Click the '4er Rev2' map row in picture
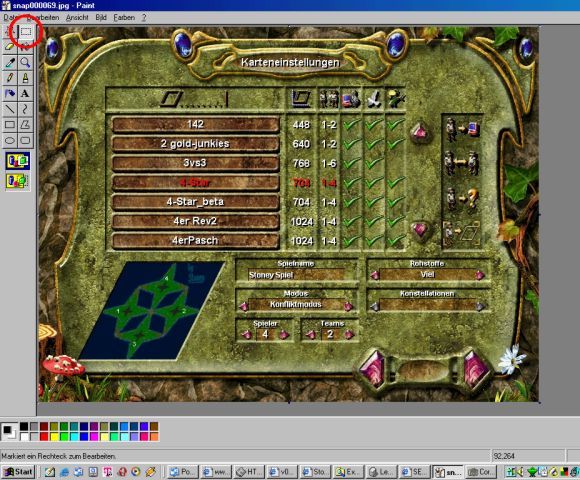 (195, 221)
